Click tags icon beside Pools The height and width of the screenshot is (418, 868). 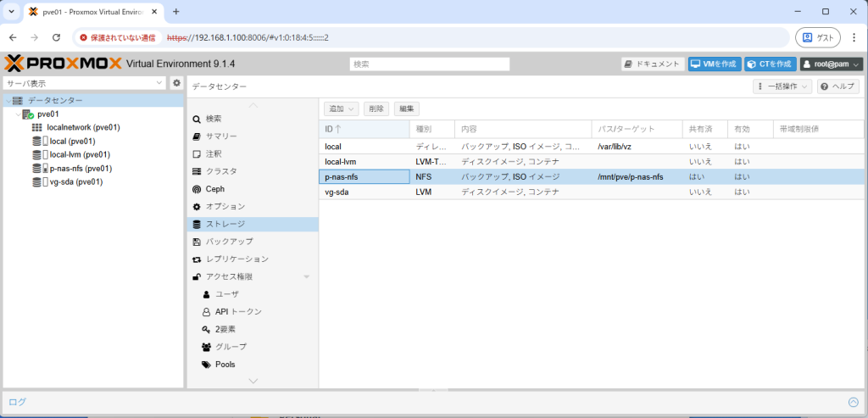click(x=206, y=365)
